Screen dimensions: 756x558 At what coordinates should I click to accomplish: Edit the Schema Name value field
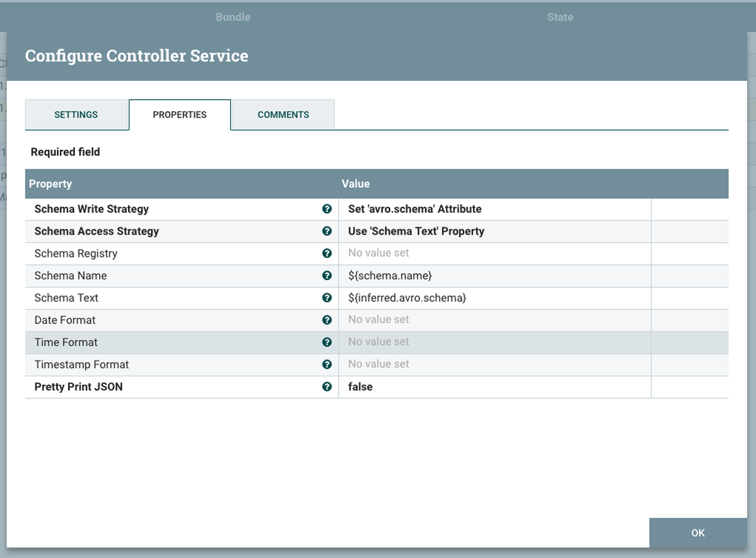click(x=494, y=276)
